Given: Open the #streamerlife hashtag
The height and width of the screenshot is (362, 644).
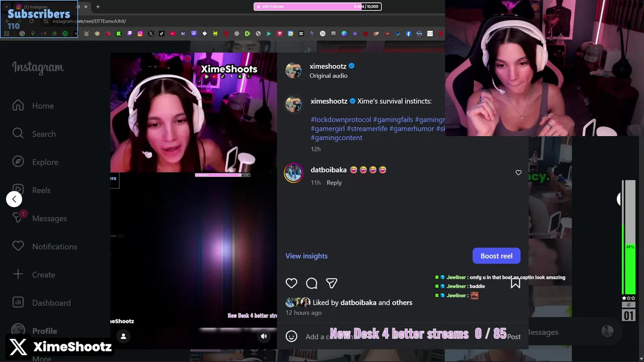Looking at the screenshot, I should 367,129.
